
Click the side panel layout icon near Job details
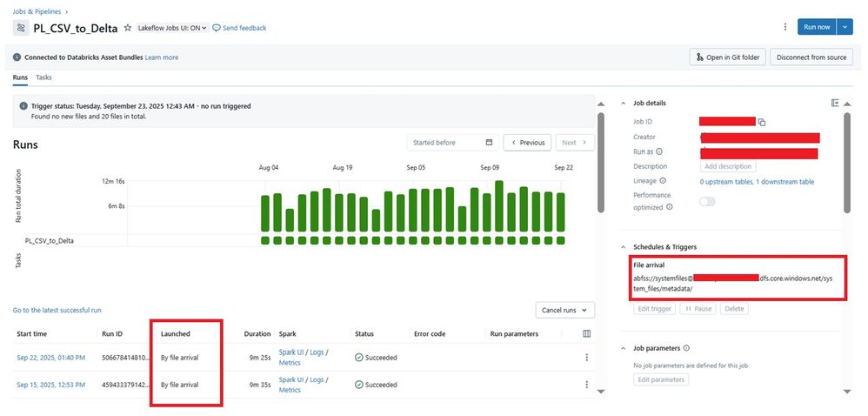click(x=836, y=103)
